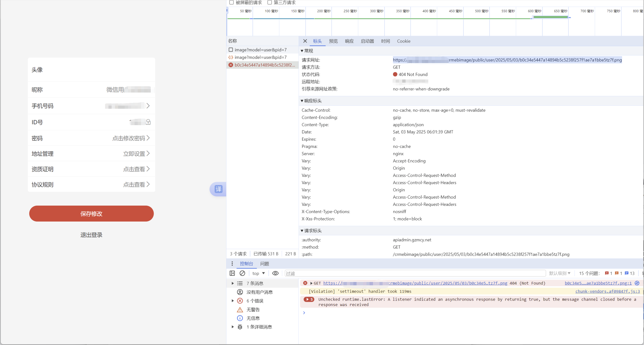This screenshot has width=644, height=345.
Task: Select the 控制台 drawer tab
Action: pos(246,264)
